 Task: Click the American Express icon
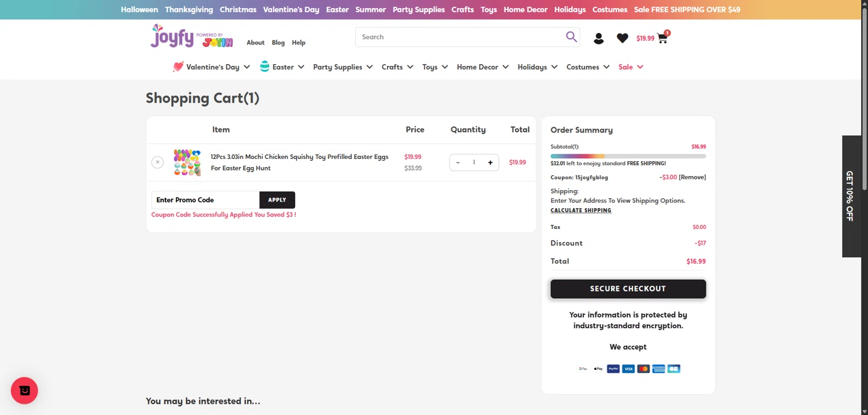659,369
